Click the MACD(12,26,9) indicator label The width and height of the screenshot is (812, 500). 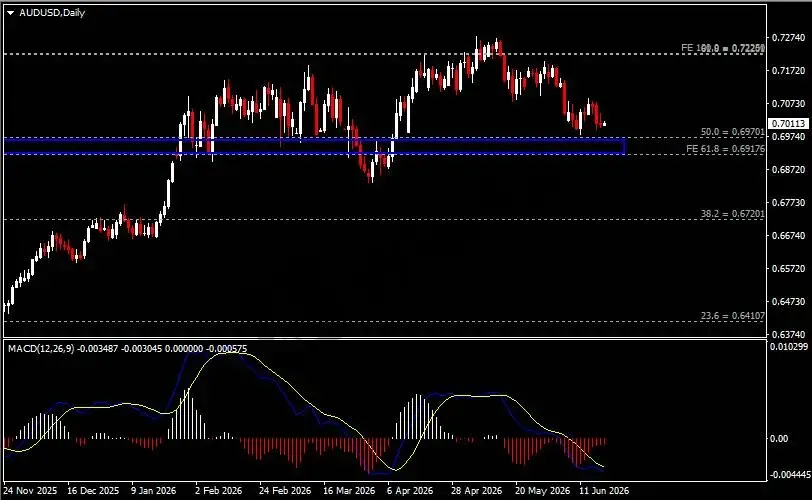click(x=41, y=349)
